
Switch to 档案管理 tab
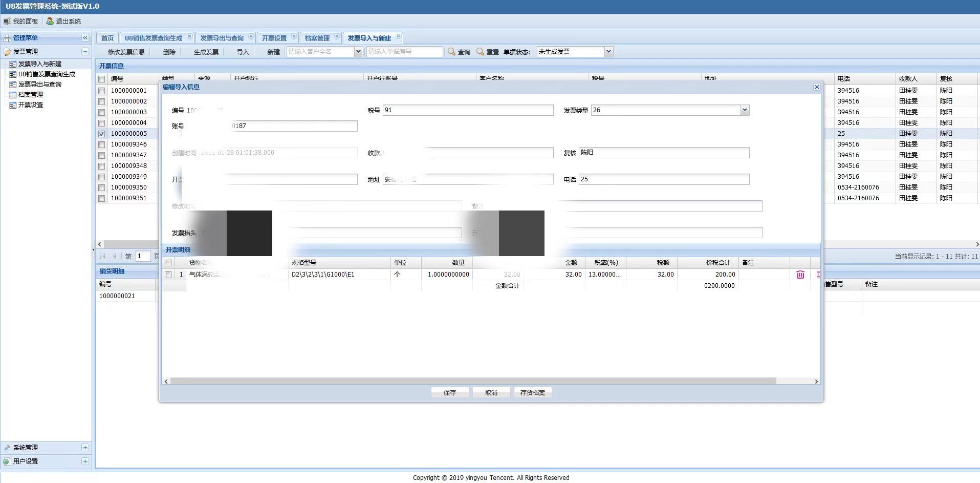(x=317, y=38)
